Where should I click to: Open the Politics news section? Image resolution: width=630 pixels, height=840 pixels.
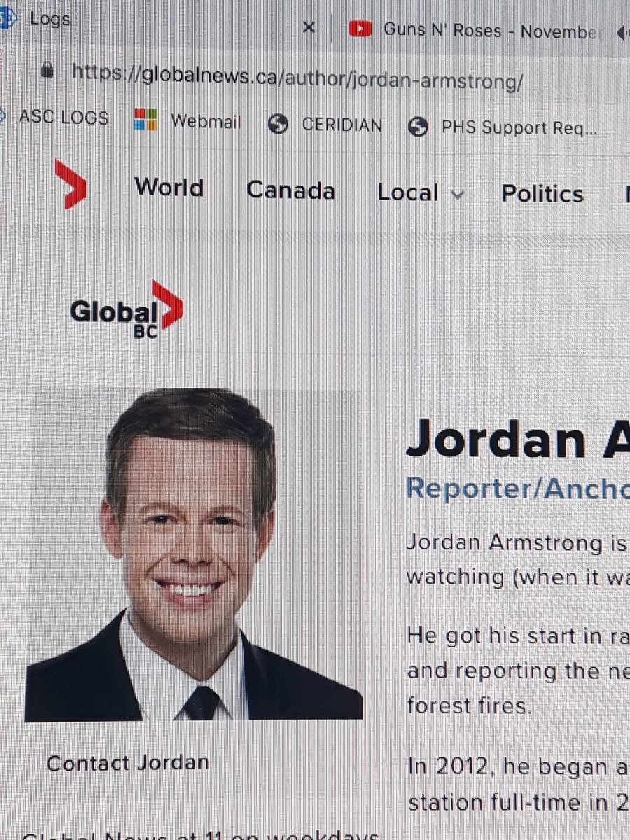click(x=542, y=194)
